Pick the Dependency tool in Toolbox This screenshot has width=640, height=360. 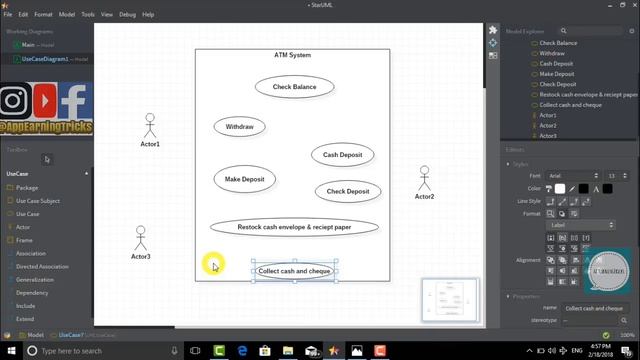pos(32,293)
